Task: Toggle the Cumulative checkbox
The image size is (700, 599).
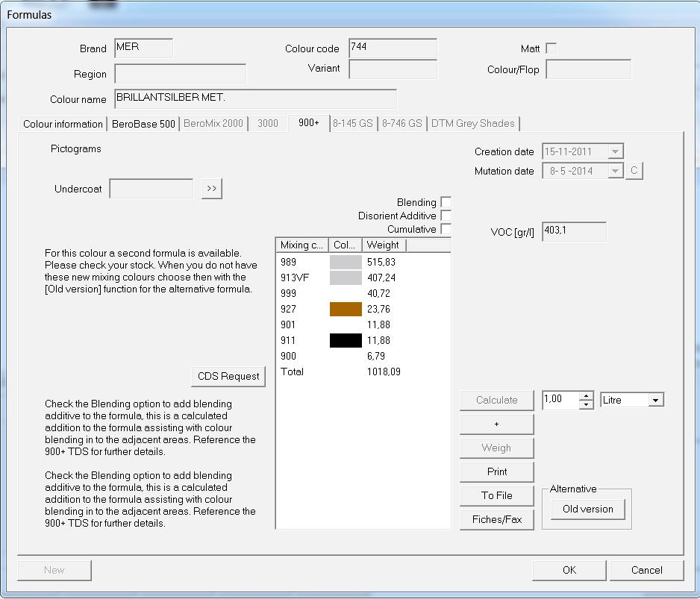Action: pyautogui.click(x=446, y=229)
